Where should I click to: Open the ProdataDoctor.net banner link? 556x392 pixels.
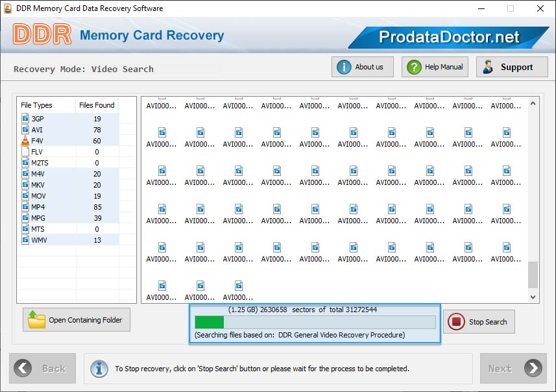448,37
